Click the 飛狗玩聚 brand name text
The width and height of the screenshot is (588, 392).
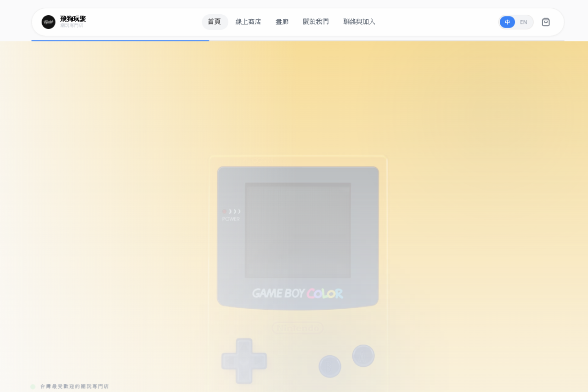point(73,19)
